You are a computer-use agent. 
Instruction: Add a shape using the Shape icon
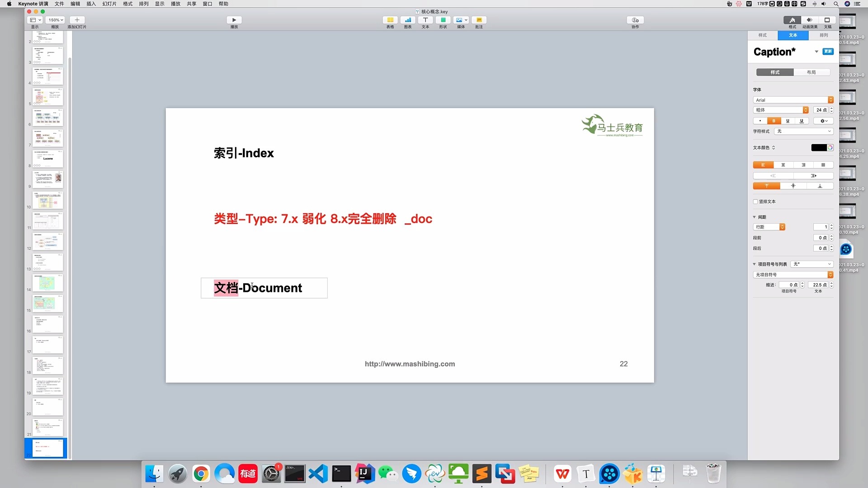(x=443, y=20)
